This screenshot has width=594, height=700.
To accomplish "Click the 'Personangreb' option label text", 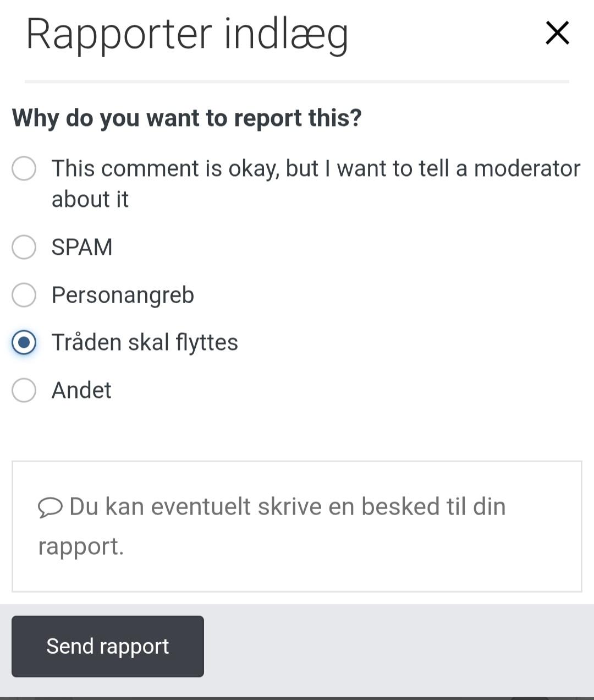I will point(123,295).
